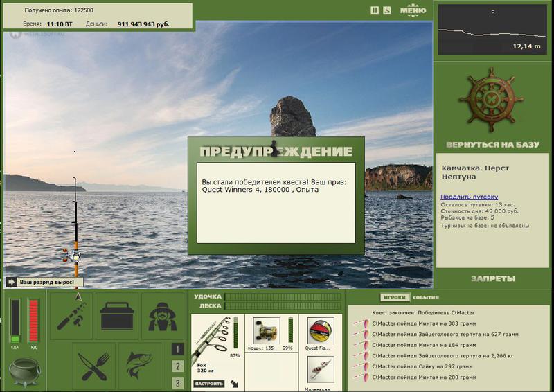Click the НАСТРОИТЬ button
The height and width of the screenshot is (392, 554).
pos(209,384)
